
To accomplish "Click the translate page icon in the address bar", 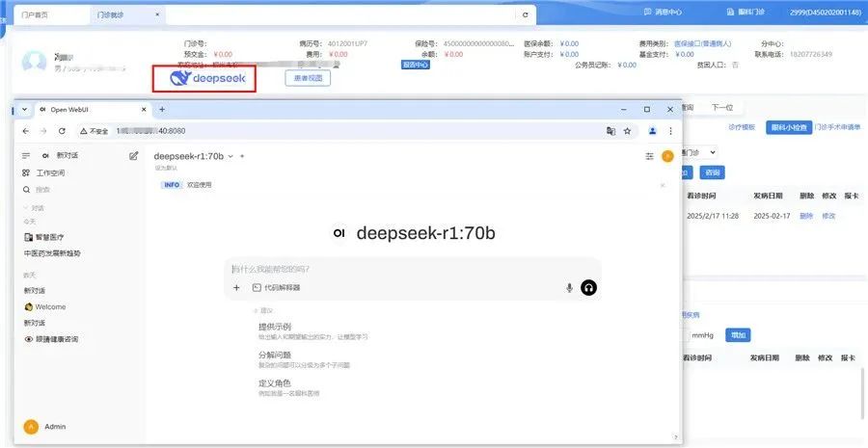I will (x=610, y=131).
